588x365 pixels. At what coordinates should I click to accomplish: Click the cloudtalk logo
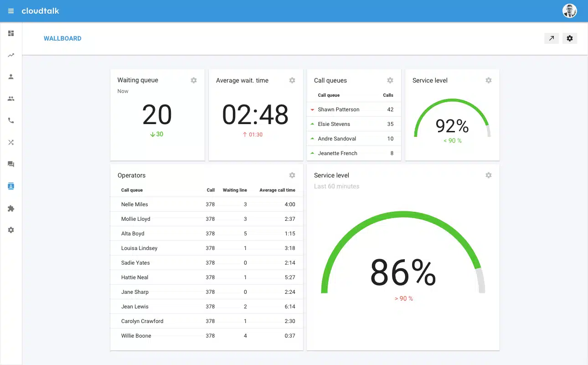tap(41, 10)
